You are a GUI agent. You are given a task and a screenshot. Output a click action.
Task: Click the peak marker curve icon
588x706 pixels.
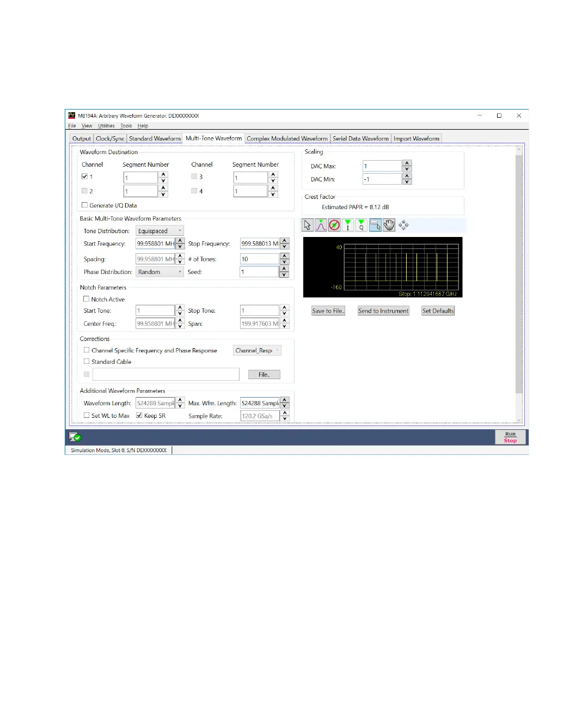(321, 225)
